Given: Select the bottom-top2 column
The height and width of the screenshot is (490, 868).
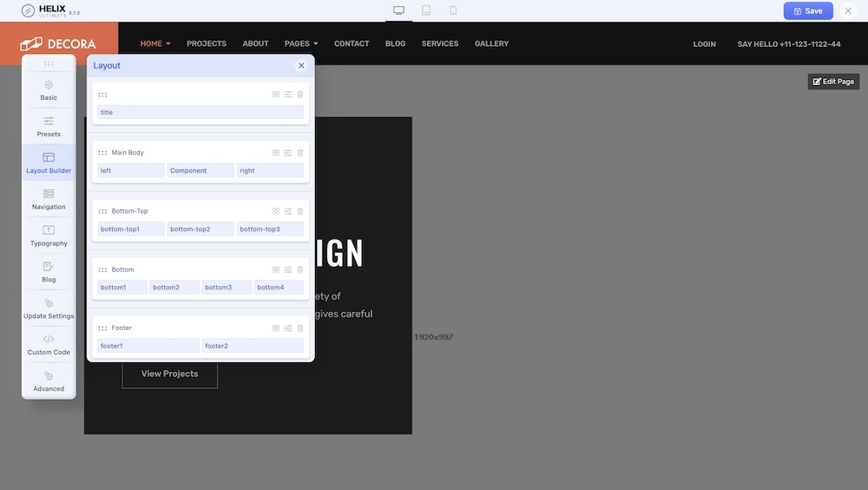Looking at the screenshot, I should (x=201, y=228).
